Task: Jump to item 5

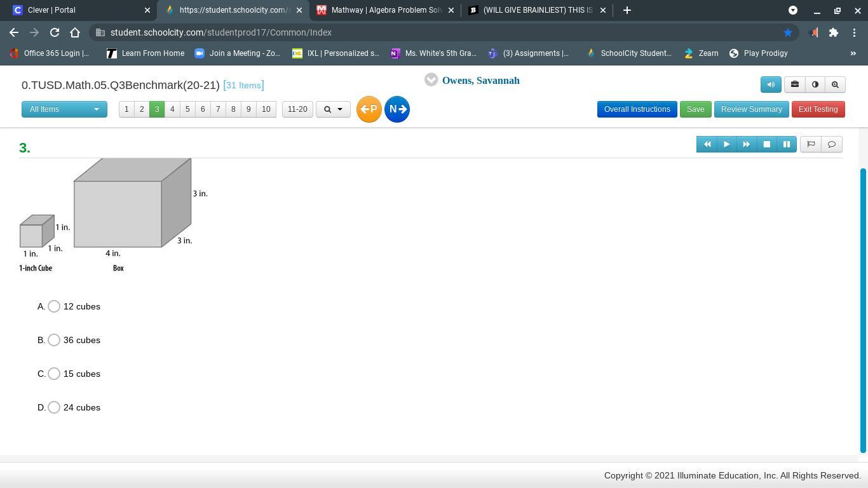Action: [187, 109]
